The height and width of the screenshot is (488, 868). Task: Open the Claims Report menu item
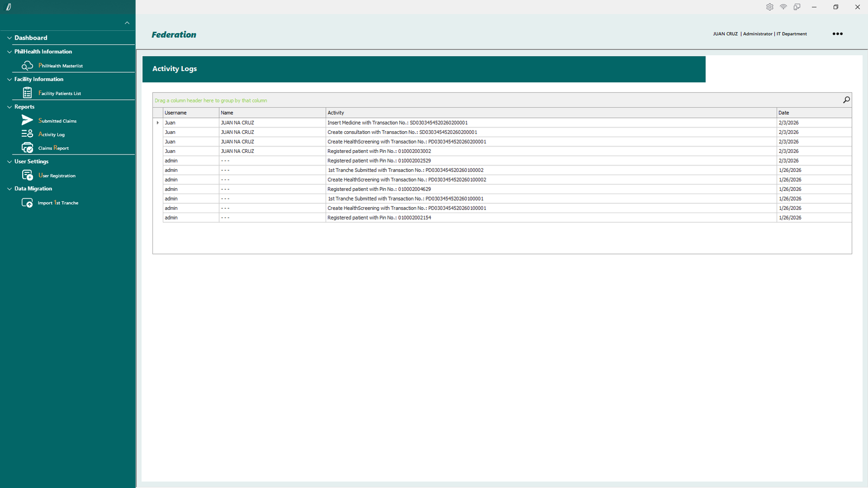click(53, 148)
